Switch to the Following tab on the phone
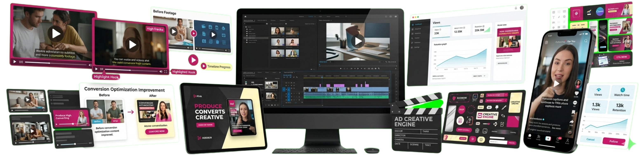Viewport: 644px width, 161px height. coord(560,42)
